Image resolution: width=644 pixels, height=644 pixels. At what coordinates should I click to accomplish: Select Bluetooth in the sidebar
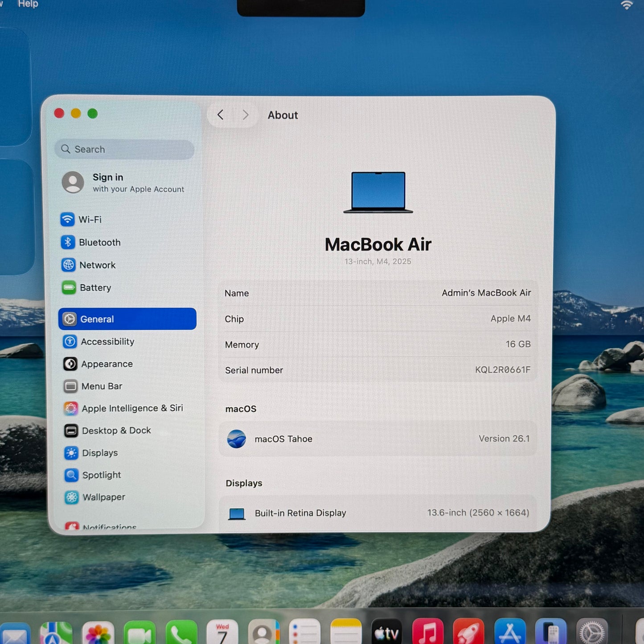(99, 242)
